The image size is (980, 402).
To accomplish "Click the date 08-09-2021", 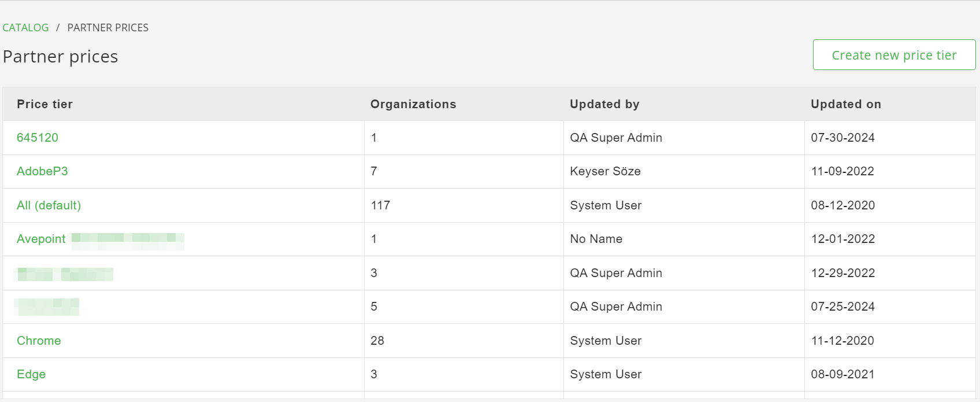I will point(843,374).
